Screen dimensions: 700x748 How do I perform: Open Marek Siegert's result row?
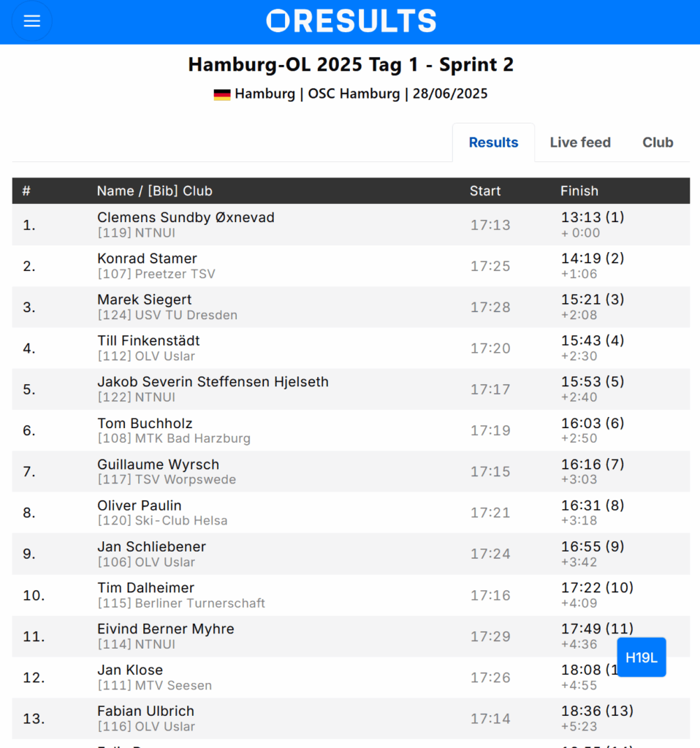tap(351, 307)
